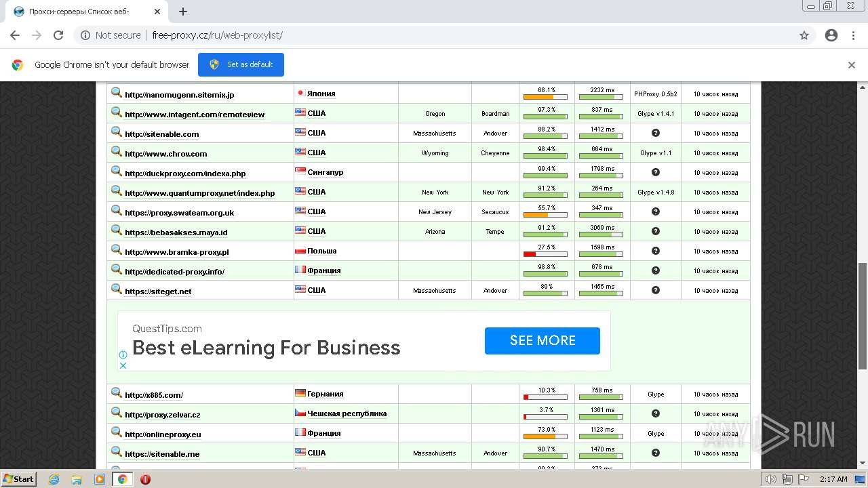
Task: Click magnifier icon beside sitenable.me
Action: (x=117, y=452)
